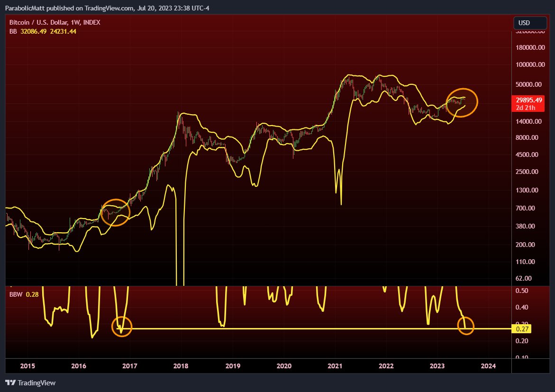The width and height of the screenshot is (555, 392).
Task: Select the 2015 time axis label
Action: coord(27,366)
